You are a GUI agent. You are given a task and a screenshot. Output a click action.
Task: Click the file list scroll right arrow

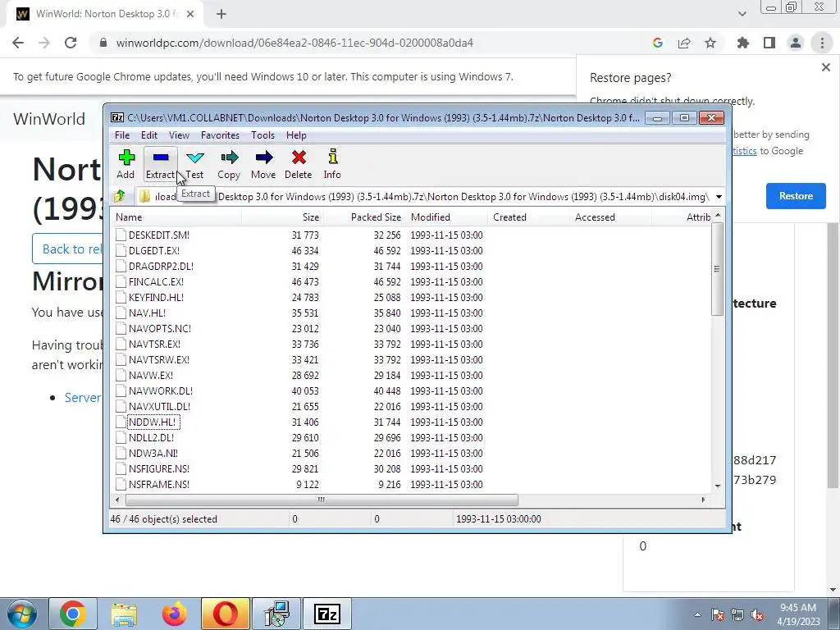(703, 500)
